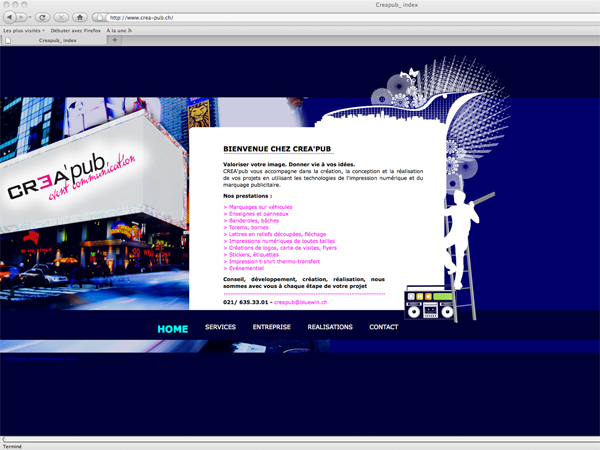
Task: Click Evénementiel link
Action: [x=243, y=268]
